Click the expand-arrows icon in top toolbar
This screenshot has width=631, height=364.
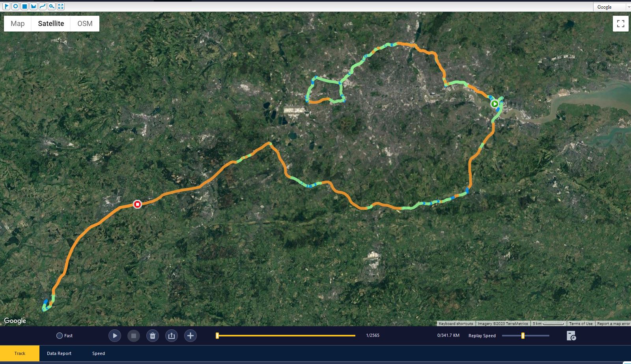[x=61, y=6]
